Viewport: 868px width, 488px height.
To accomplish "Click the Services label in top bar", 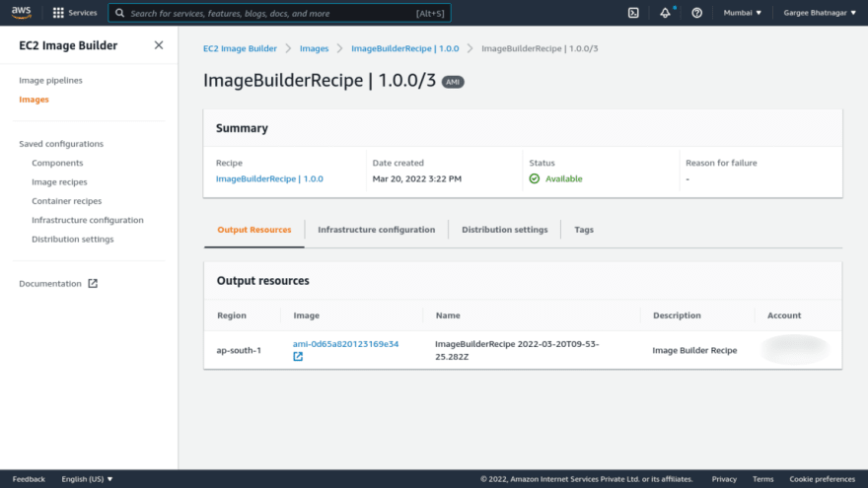I will pyautogui.click(x=83, y=13).
